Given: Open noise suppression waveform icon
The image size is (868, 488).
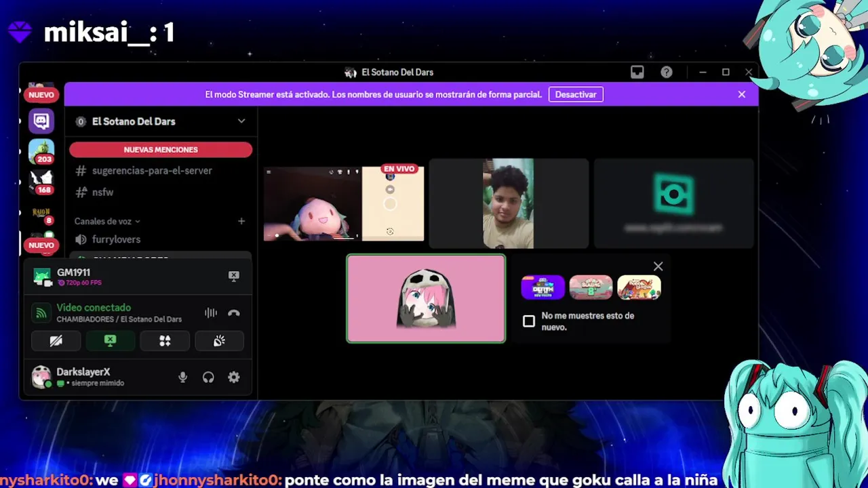Looking at the screenshot, I should click(x=211, y=313).
